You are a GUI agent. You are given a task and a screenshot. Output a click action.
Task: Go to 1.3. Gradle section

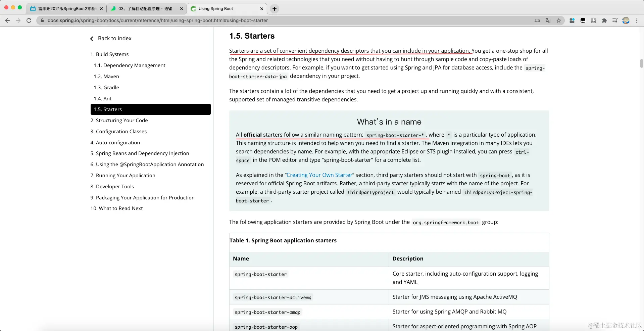(x=106, y=88)
